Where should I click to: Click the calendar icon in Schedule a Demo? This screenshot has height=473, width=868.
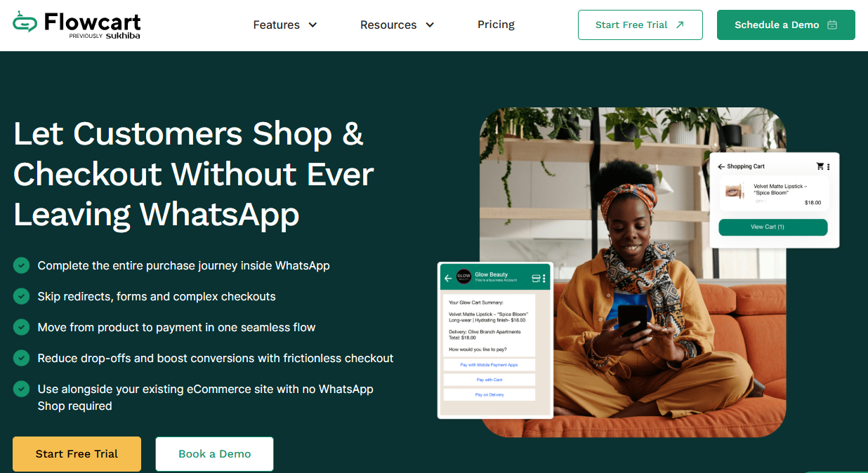click(x=832, y=25)
